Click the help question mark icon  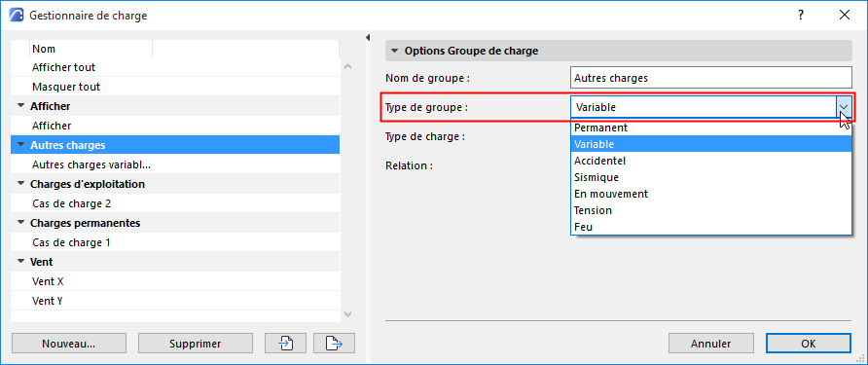(801, 15)
